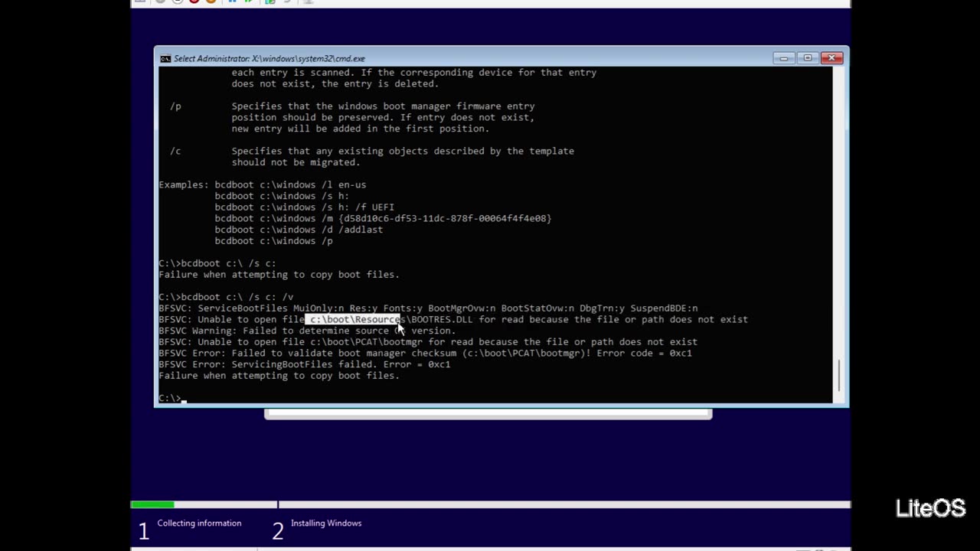Maximize the Administrator cmd.exe window
This screenshot has width=980, height=551.
tap(807, 58)
